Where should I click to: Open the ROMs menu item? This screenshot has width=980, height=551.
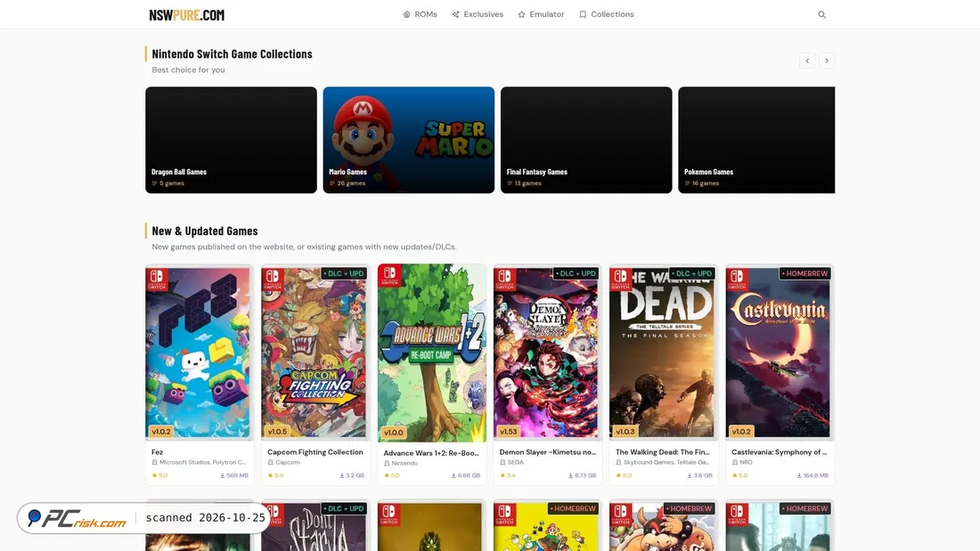(420, 14)
